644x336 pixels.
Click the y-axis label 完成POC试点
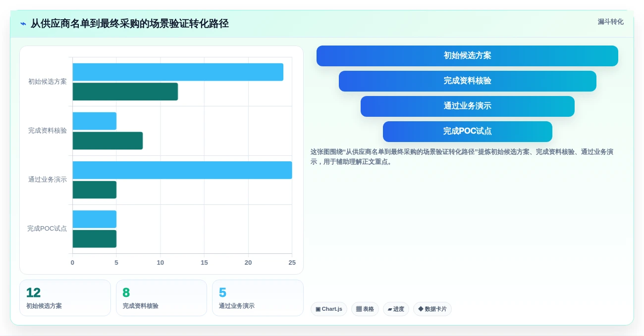click(47, 229)
